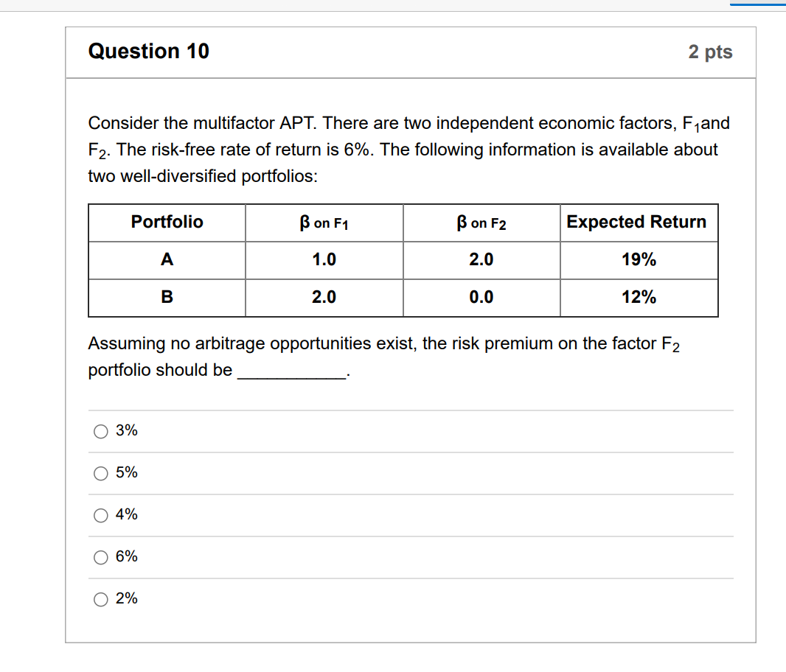Choose the 4% answer choice
Image resolution: width=786 pixels, height=672 pixels.
(x=101, y=515)
